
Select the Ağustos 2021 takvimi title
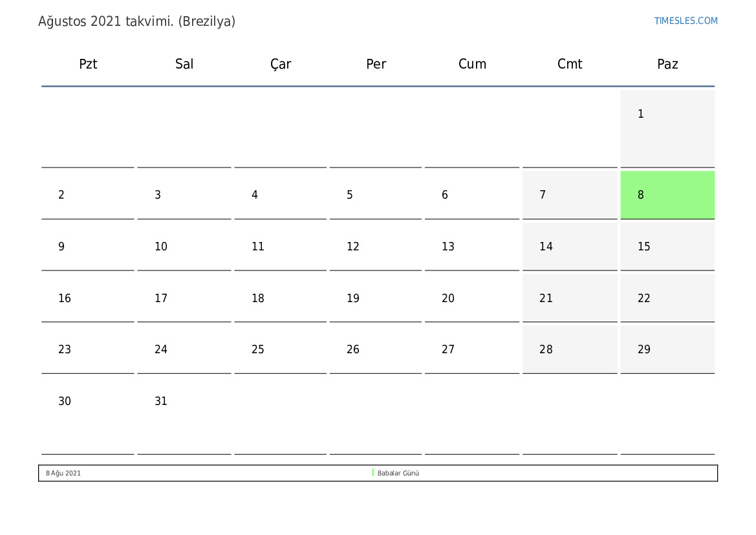pyautogui.click(x=137, y=21)
